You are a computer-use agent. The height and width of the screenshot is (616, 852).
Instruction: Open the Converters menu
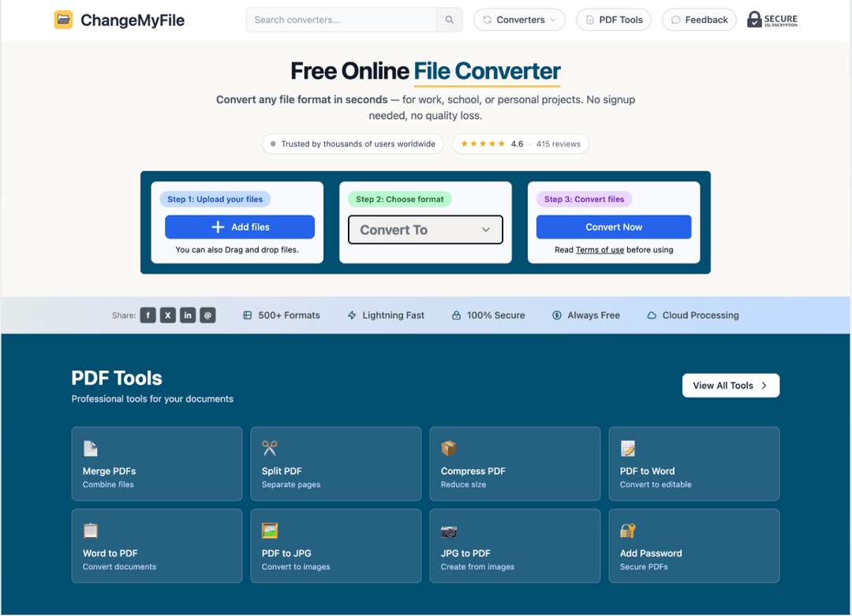click(x=518, y=19)
